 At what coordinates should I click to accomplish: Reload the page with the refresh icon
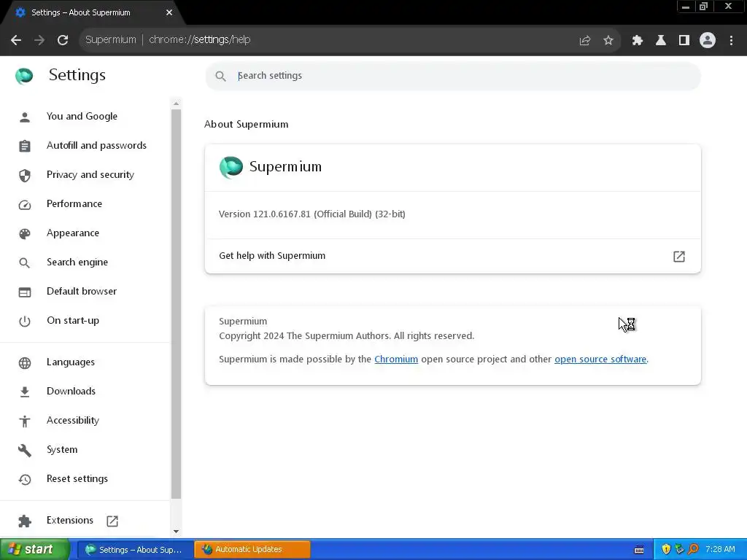63,40
